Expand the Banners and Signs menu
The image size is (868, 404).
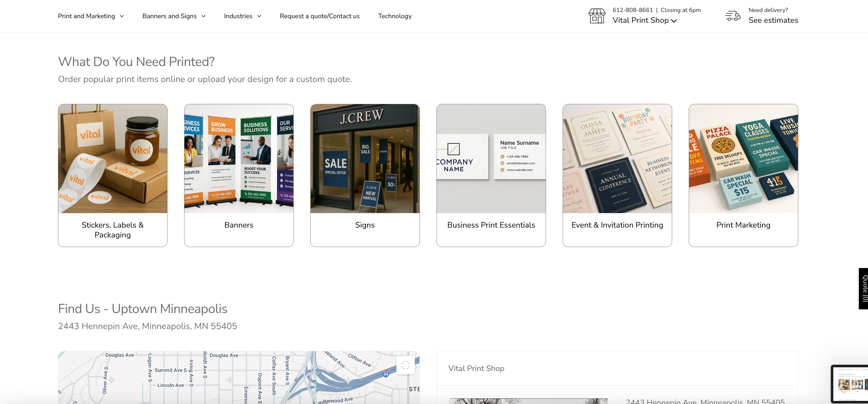174,16
